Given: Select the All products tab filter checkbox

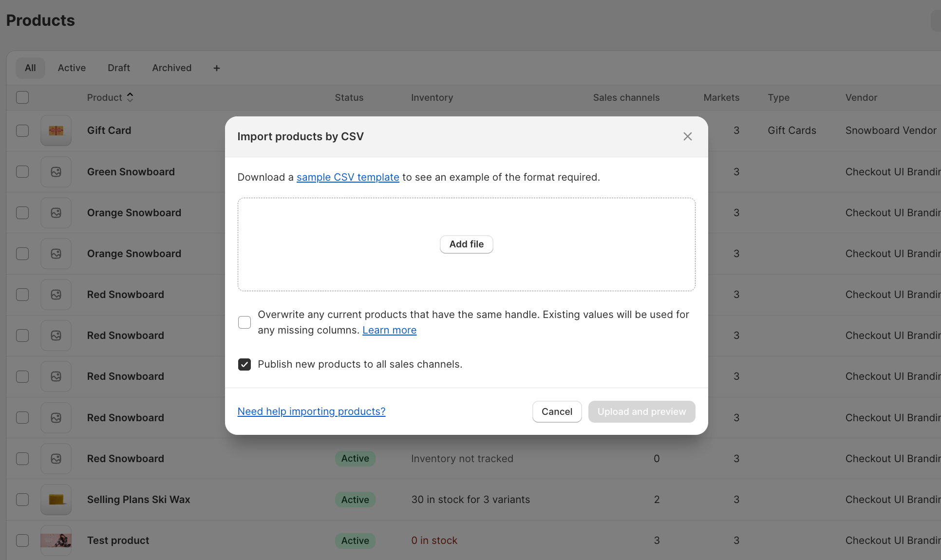Looking at the screenshot, I should pyautogui.click(x=22, y=97).
